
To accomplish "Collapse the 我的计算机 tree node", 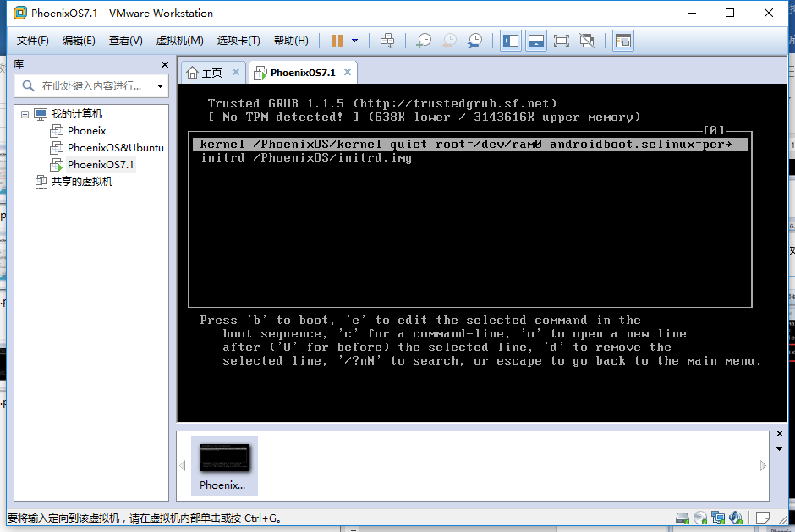I will coord(25,115).
